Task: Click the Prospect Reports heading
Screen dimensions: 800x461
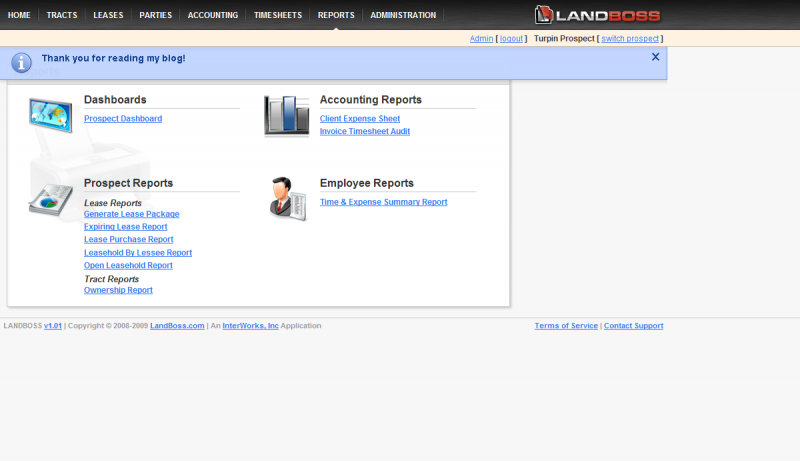Action: coord(129,183)
